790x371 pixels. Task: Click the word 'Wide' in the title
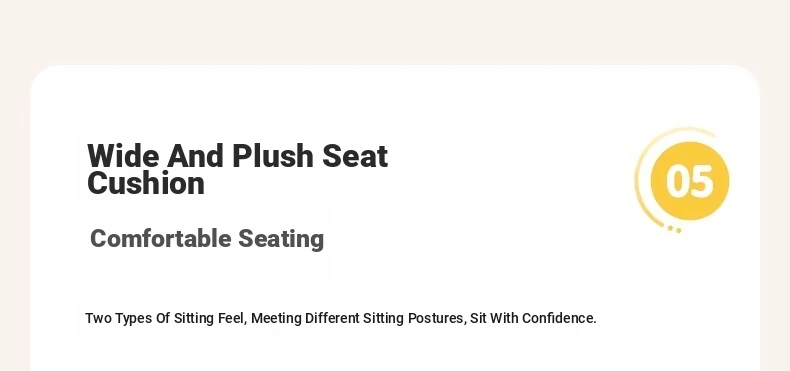(123, 156)
